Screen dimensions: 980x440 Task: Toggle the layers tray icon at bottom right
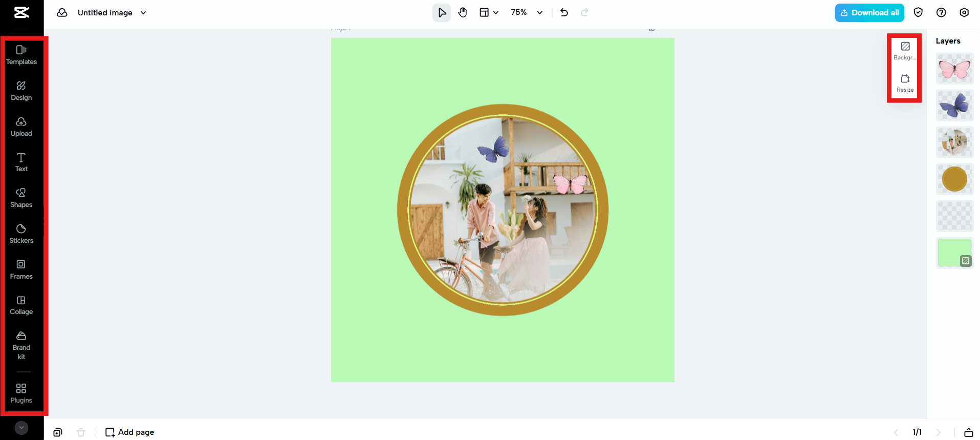pos(969,432)
